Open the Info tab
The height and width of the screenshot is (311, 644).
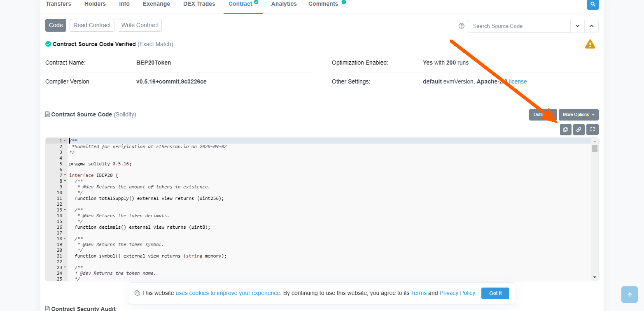tap(124, 4)
